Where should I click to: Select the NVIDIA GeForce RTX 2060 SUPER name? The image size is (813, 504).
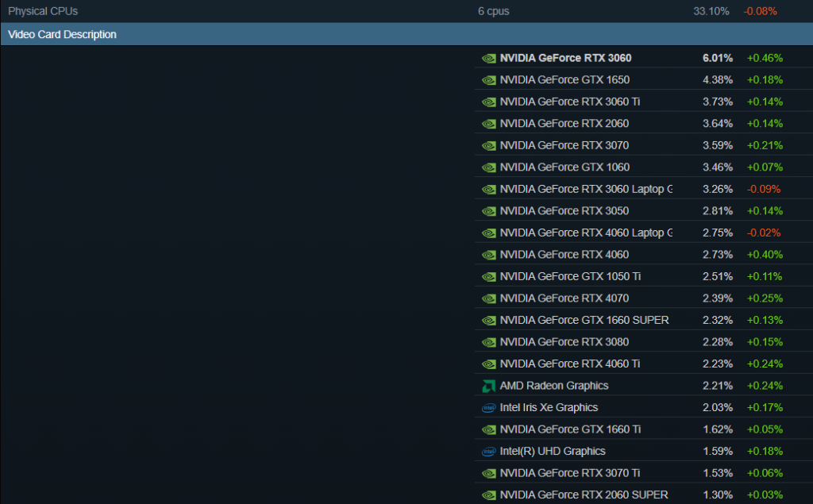(584, 494)
